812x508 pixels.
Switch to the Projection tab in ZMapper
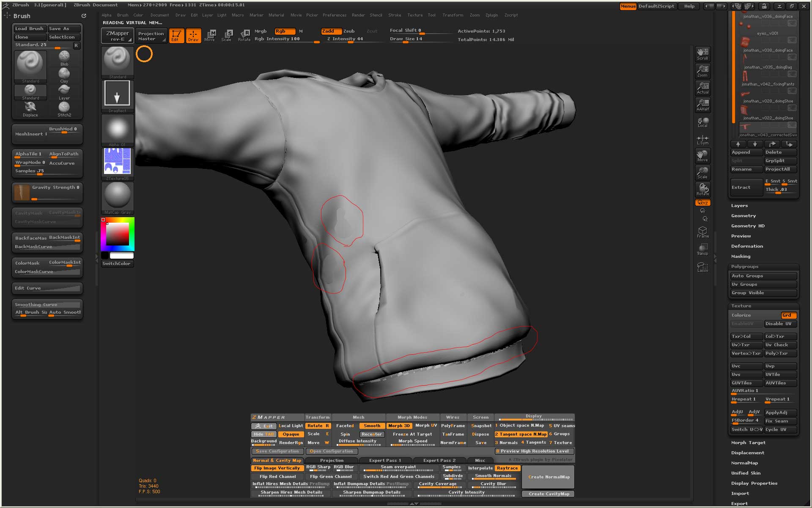[x=332, y=461]
